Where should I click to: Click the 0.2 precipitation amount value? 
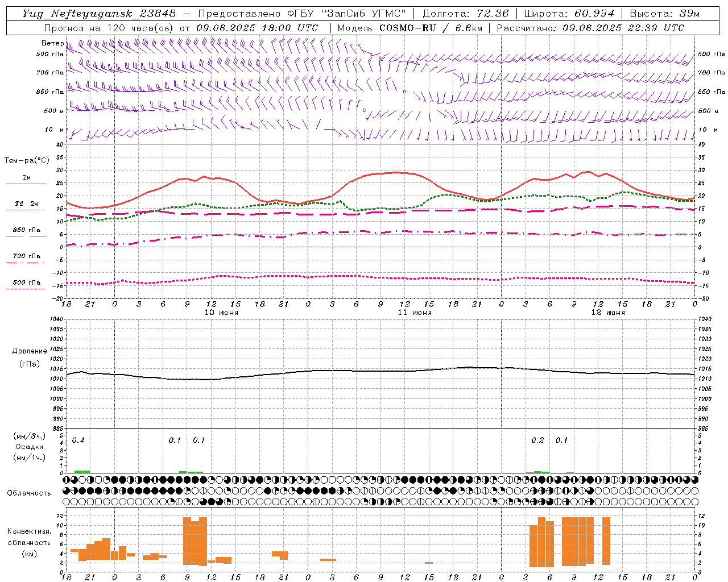537,440
